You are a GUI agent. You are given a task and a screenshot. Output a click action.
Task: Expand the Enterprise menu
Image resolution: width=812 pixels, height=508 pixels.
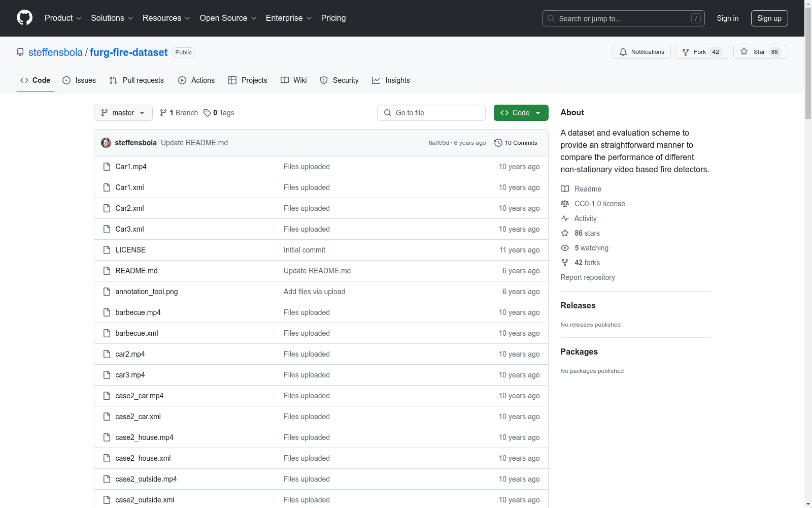pyautogui.click(x=289, y=18)
